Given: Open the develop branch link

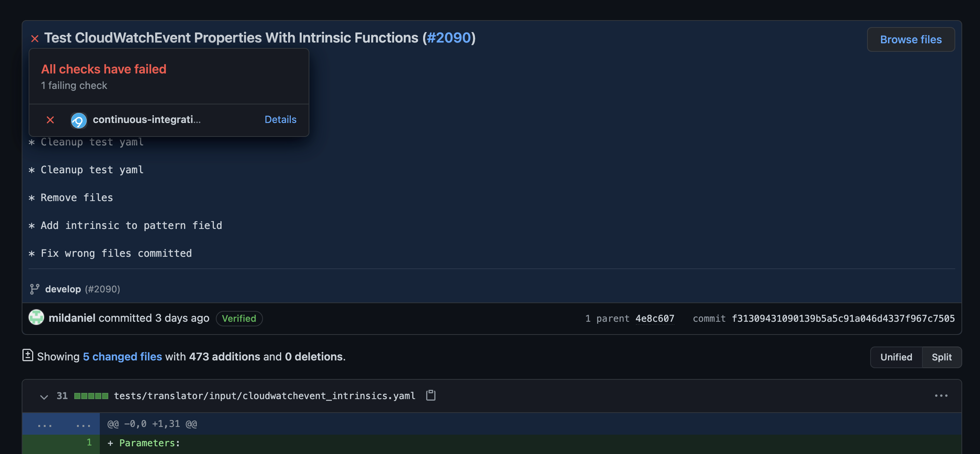Looking at the screenshot, I should coord(63,289).
